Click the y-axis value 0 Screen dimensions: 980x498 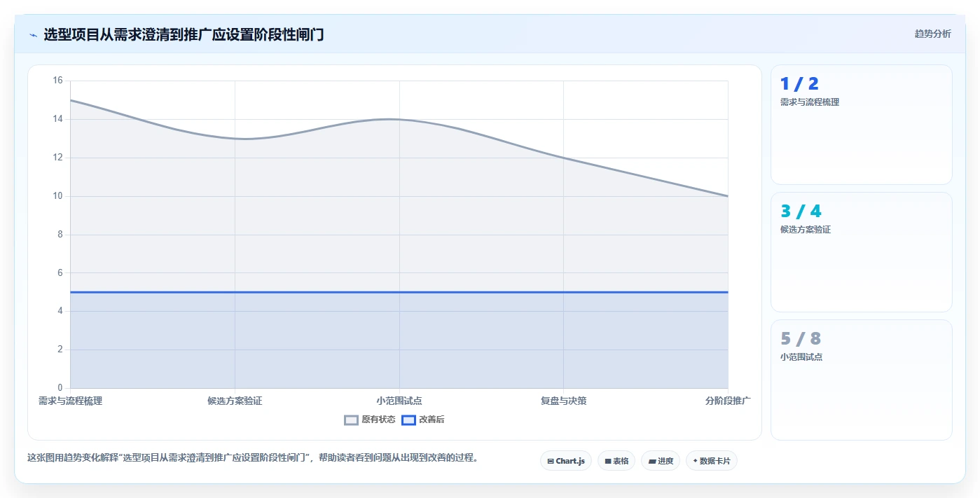(60, 388)
